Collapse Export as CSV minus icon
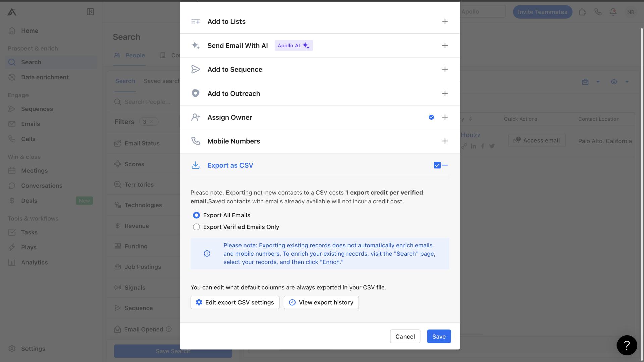 (445, 165)
